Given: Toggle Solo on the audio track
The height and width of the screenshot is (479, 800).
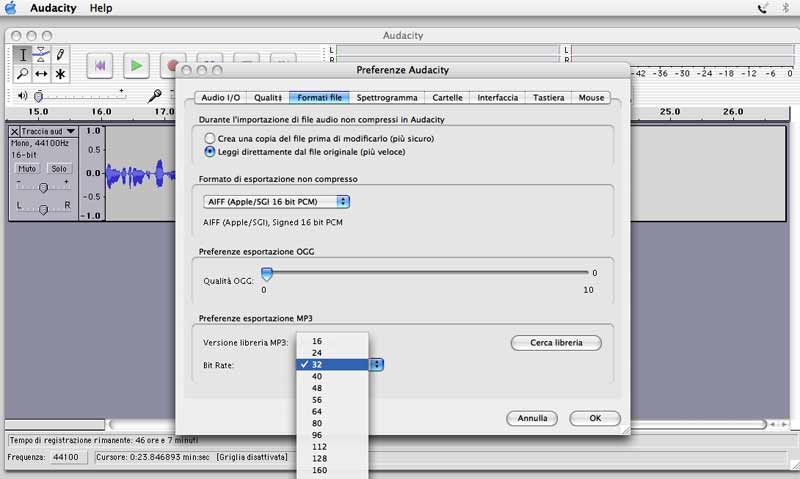Looking at the screenshot, I should (x=59, y=168).
